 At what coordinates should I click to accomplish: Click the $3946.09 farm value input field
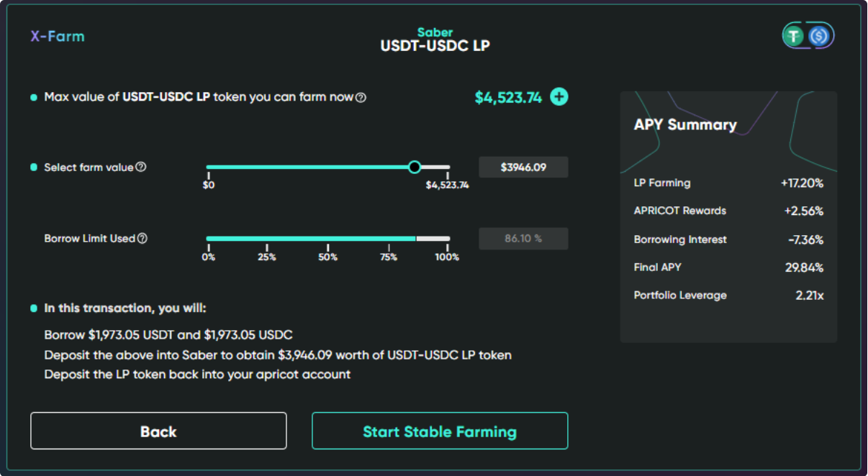point(523,168)
